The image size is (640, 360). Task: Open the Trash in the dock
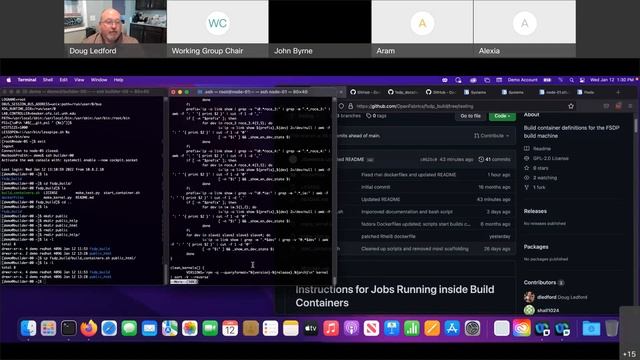[x=611, y=328]
